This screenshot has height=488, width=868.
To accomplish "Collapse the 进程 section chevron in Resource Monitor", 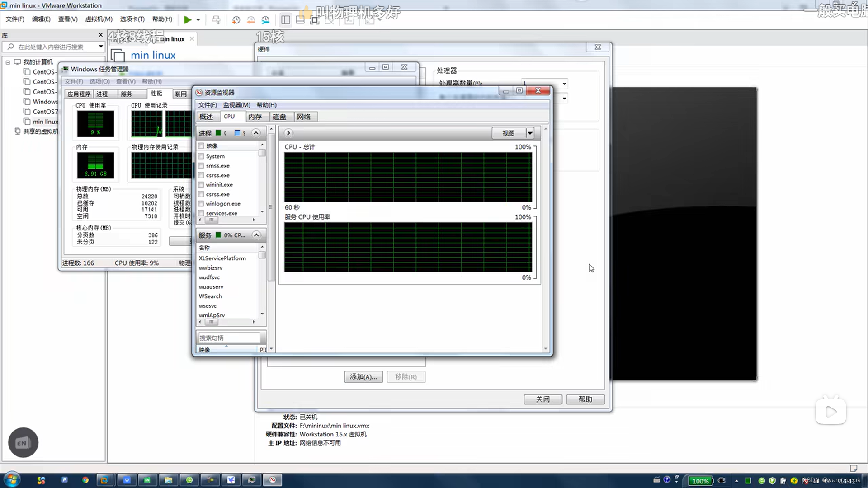I will click(x=256, y=133).
